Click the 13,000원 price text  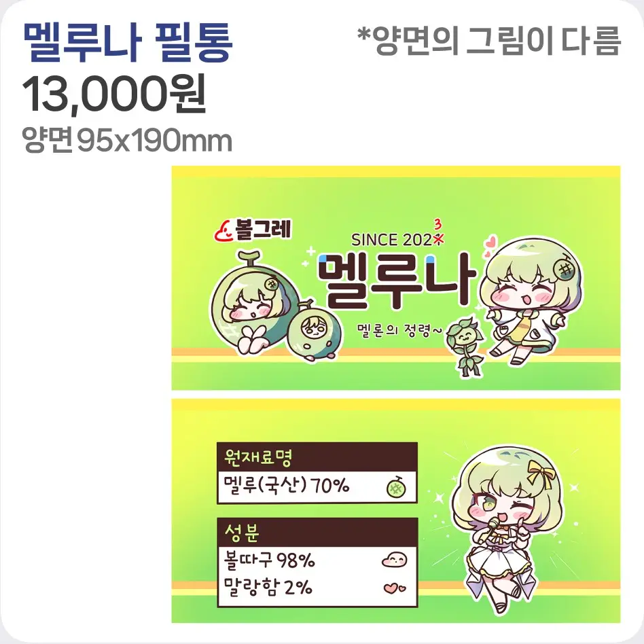click(x=113, y=96)
